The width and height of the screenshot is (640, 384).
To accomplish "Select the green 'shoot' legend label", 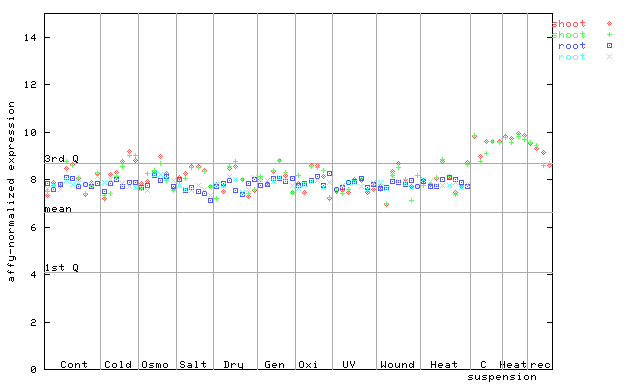I will point(569,35).
